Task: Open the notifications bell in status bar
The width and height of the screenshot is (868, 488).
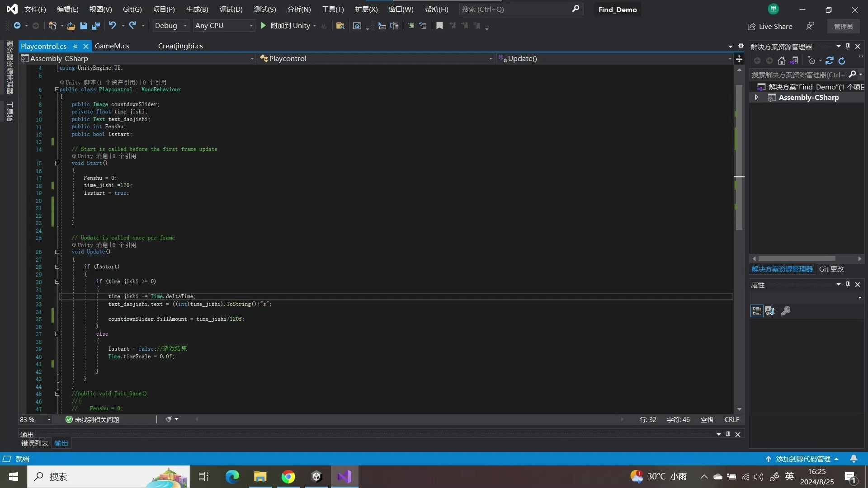Action: [854, 459]
